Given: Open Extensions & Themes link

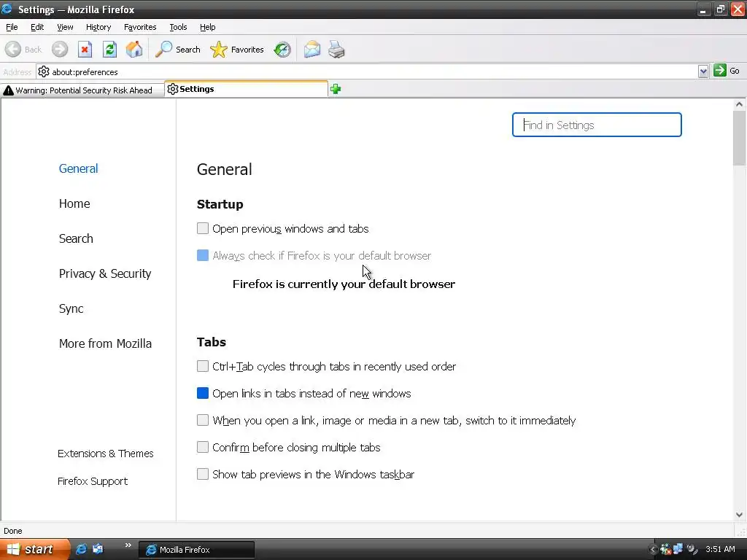Looking at the screenshot, I should (105, 454).
